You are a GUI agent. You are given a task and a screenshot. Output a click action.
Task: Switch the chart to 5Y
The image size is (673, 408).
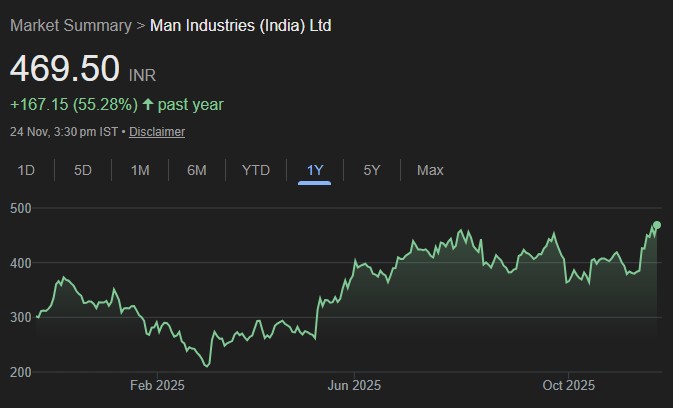click(372, 170)
